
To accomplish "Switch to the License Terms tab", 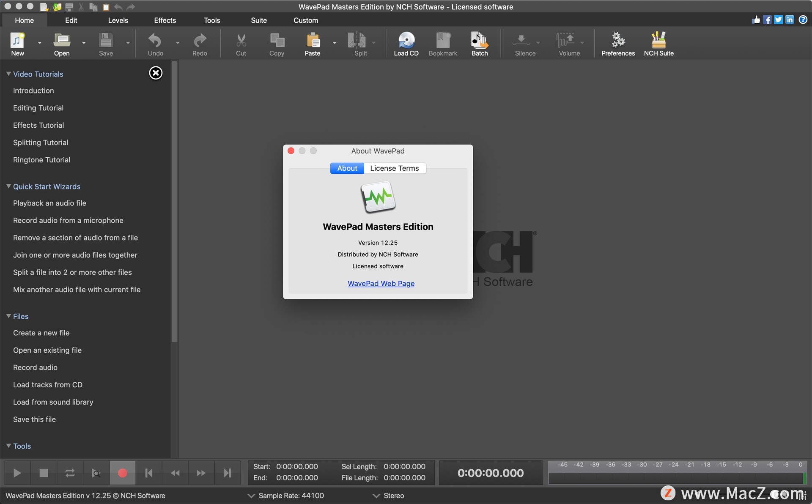I will pos(394,168).
